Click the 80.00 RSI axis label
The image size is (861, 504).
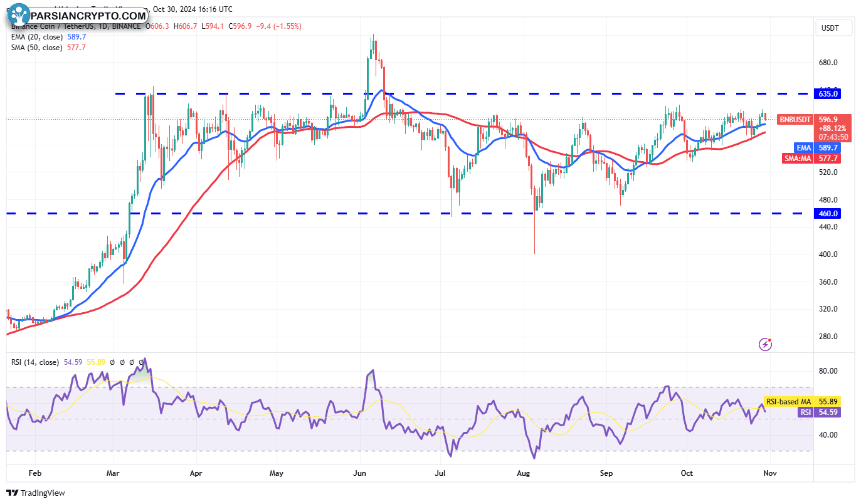828,371
